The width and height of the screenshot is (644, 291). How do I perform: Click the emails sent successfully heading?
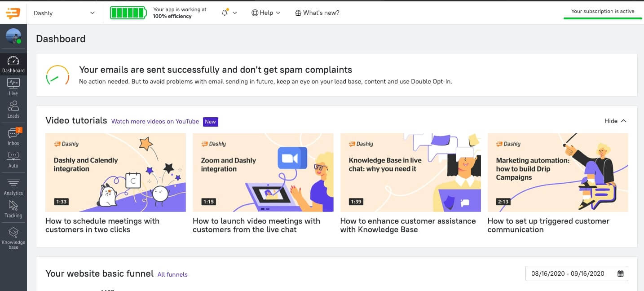pyautogui.click(x=216, y=70)
